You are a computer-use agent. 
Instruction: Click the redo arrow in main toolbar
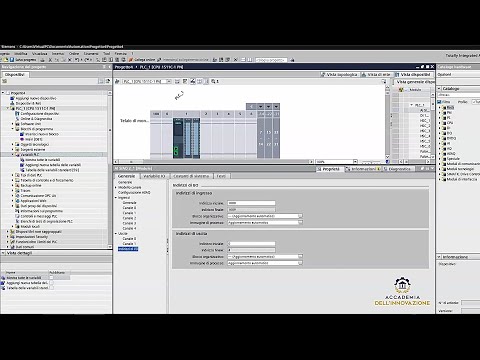tap(87, 60)
